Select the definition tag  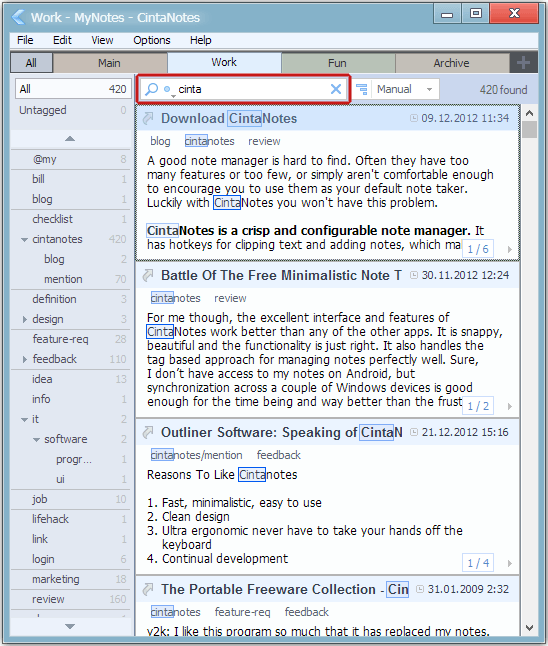pos(71,299)
